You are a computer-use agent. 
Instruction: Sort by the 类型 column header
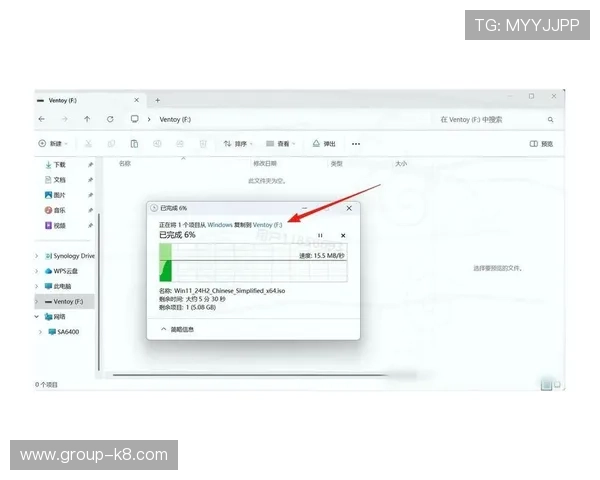click(336, 164)
